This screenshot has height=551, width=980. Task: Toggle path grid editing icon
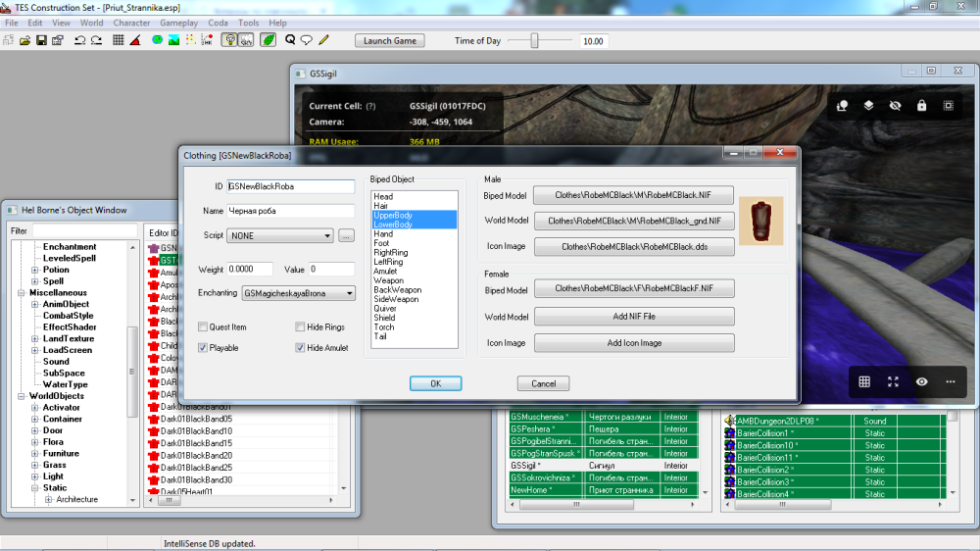[191, 40]
